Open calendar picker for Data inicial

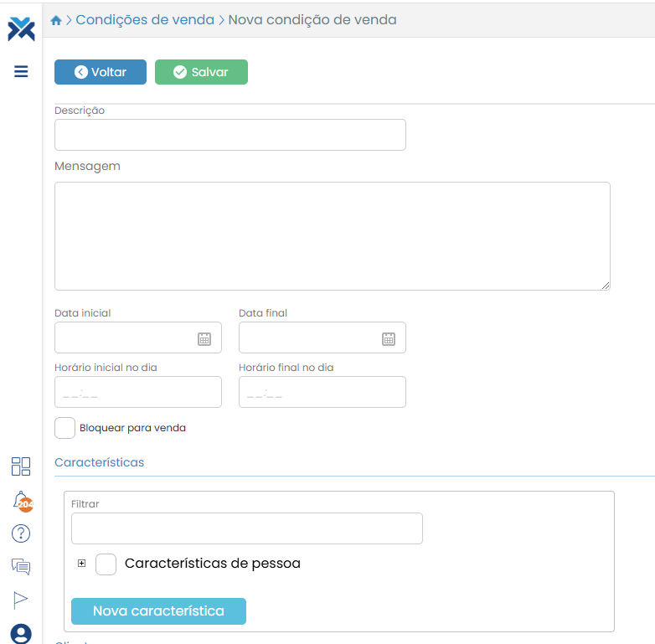coord(204,338)
